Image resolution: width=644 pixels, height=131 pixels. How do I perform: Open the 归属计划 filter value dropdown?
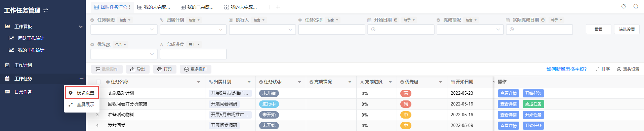tap(193, 30)
